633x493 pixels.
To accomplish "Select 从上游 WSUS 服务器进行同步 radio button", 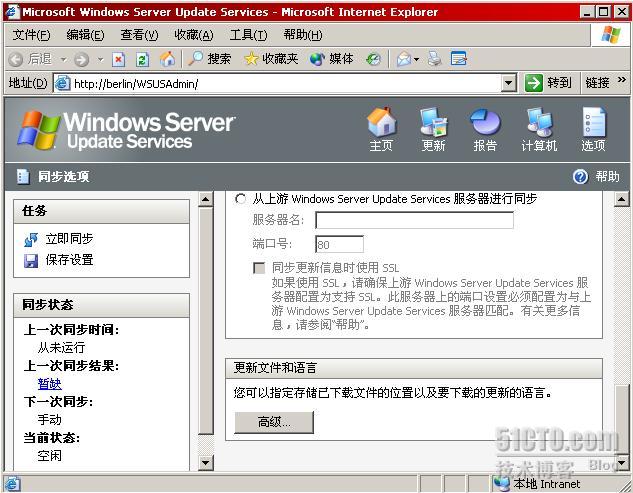I will coord(241,199).
